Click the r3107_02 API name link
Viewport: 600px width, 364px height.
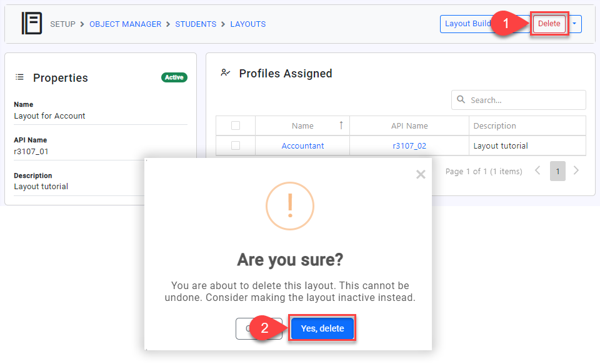[409, 145]
